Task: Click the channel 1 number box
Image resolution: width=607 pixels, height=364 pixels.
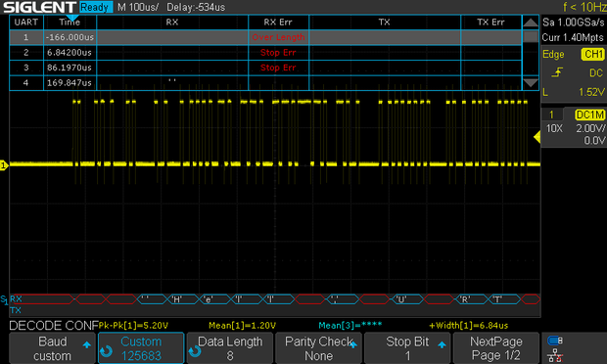Action: point(551,114)
